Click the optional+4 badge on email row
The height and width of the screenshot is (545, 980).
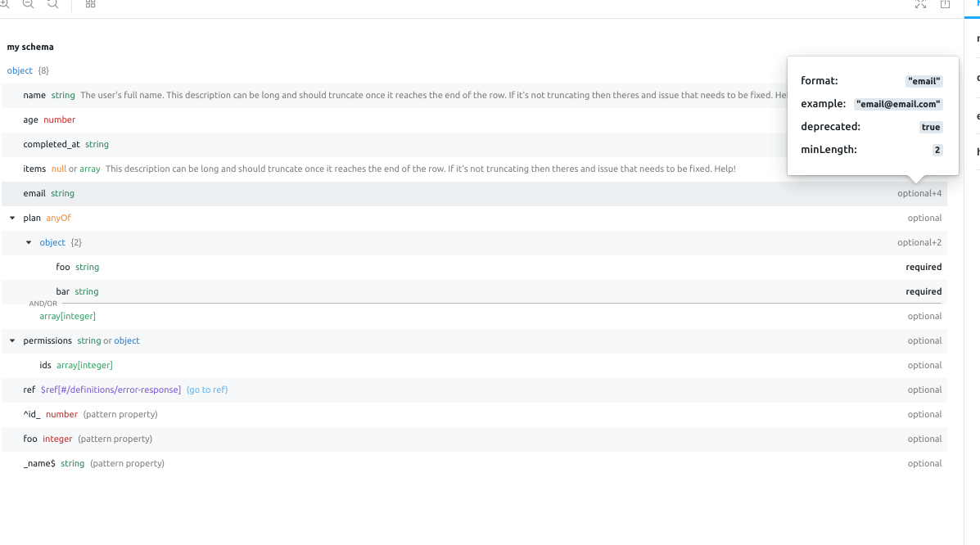[x=919, y=194]
